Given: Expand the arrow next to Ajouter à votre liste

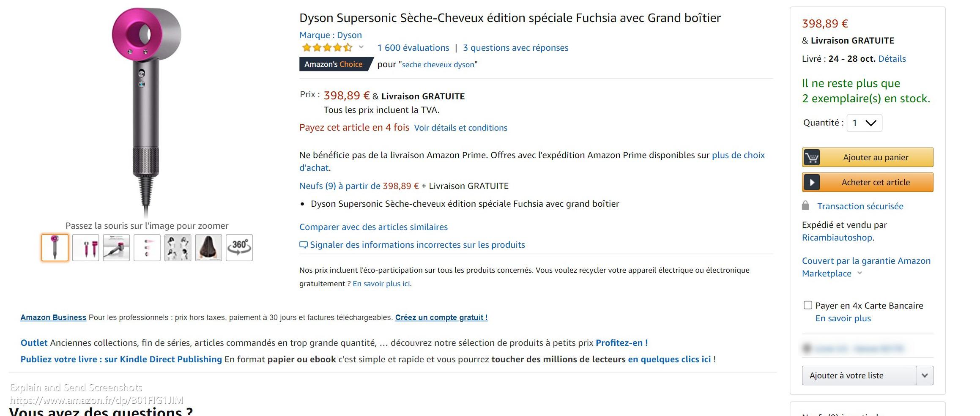Looking at the screenshot, I should pos(925,375).
